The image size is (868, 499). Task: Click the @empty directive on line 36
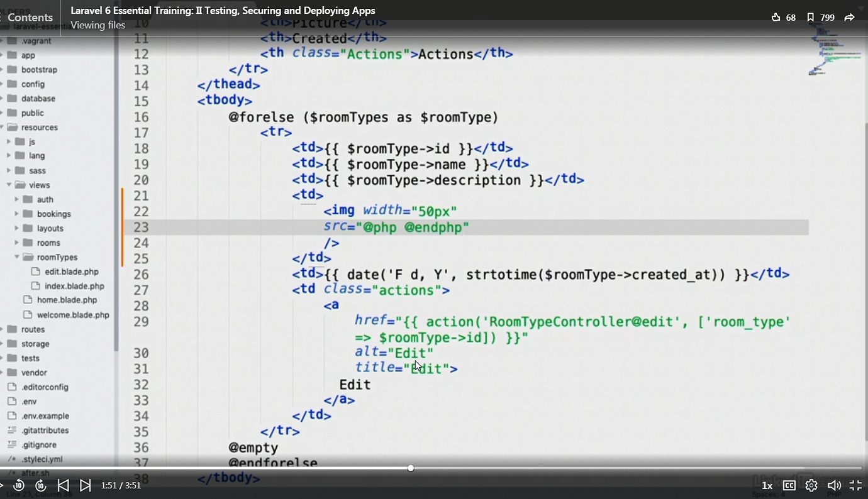pos(253,447)
